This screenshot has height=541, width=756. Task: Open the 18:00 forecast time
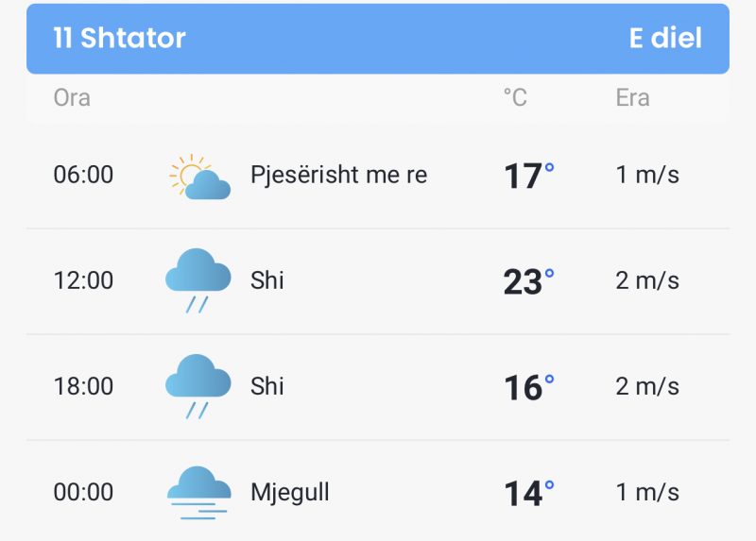pos(83,386)
